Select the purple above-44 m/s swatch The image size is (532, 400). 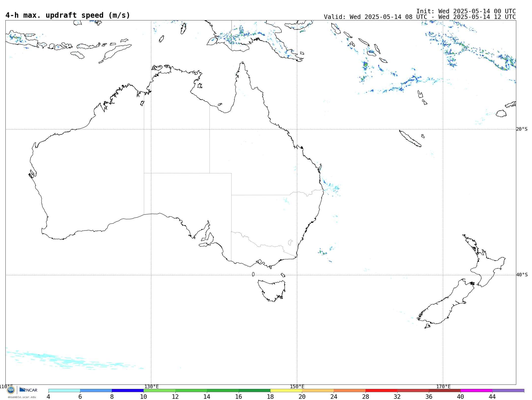[508, 390]
